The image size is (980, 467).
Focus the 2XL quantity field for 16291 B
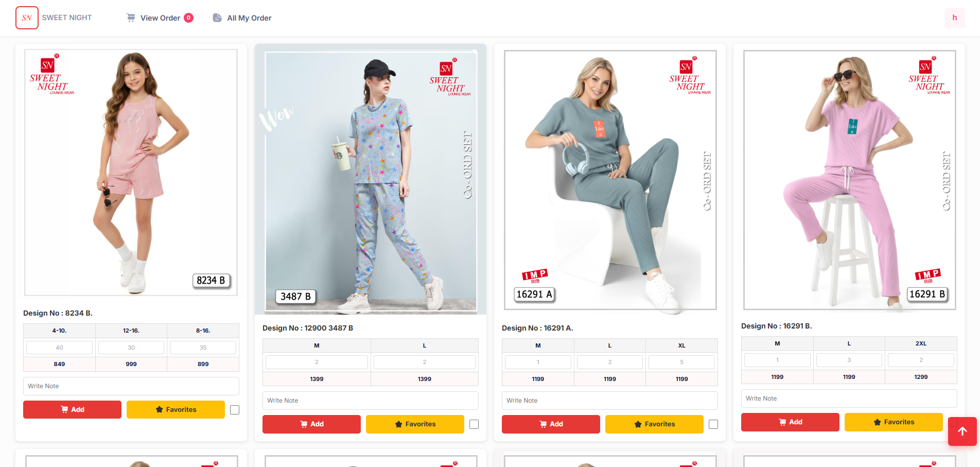point(921,360)
